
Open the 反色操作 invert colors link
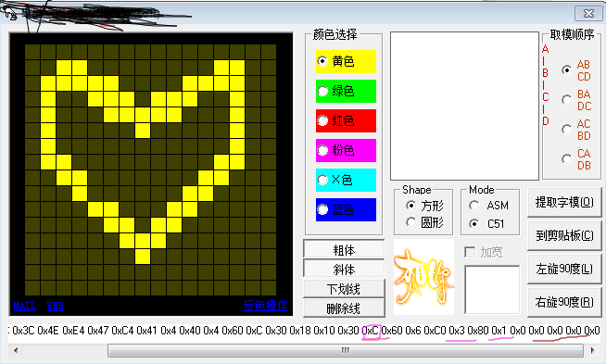click(266, 306)
